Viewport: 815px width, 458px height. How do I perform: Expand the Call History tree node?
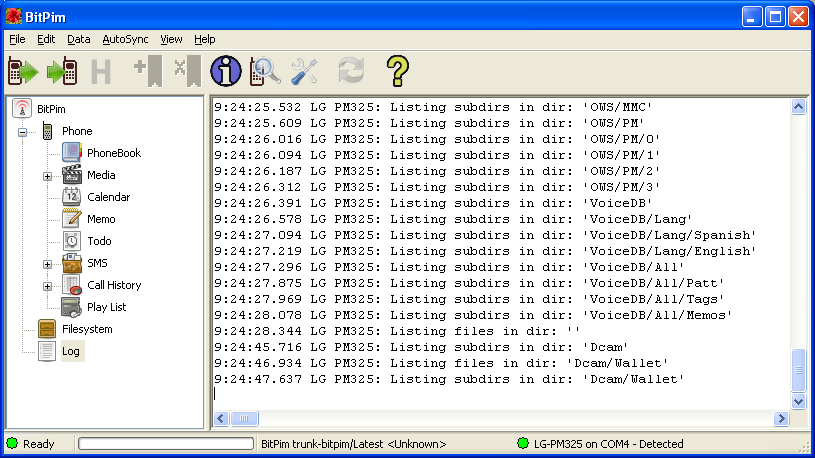coord(47,286)
